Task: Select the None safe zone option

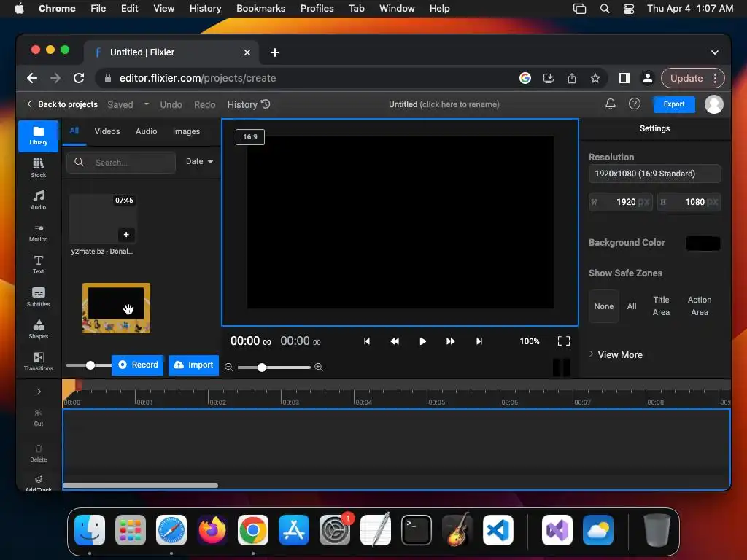Action: [603, 306]
